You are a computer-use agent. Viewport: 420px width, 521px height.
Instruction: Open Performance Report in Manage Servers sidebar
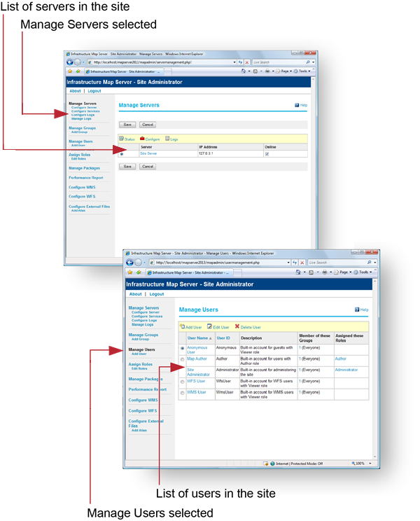click(86, 178)
